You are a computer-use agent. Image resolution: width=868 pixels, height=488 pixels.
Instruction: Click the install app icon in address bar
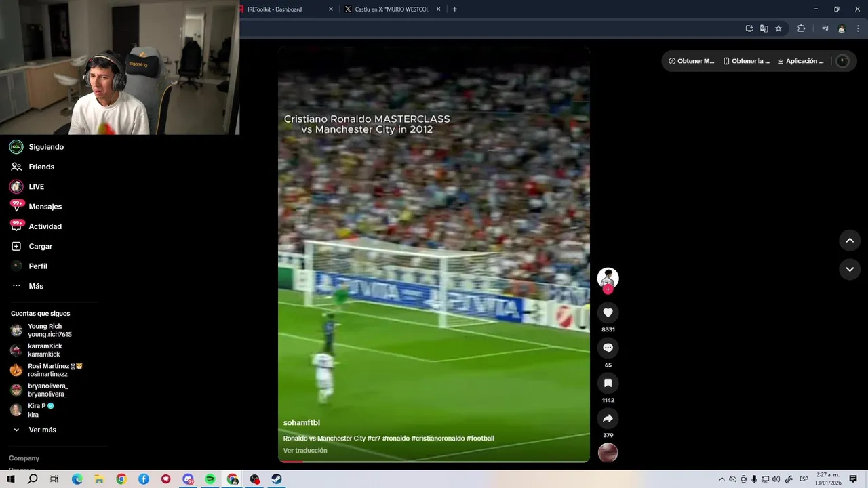click(749, 28)
